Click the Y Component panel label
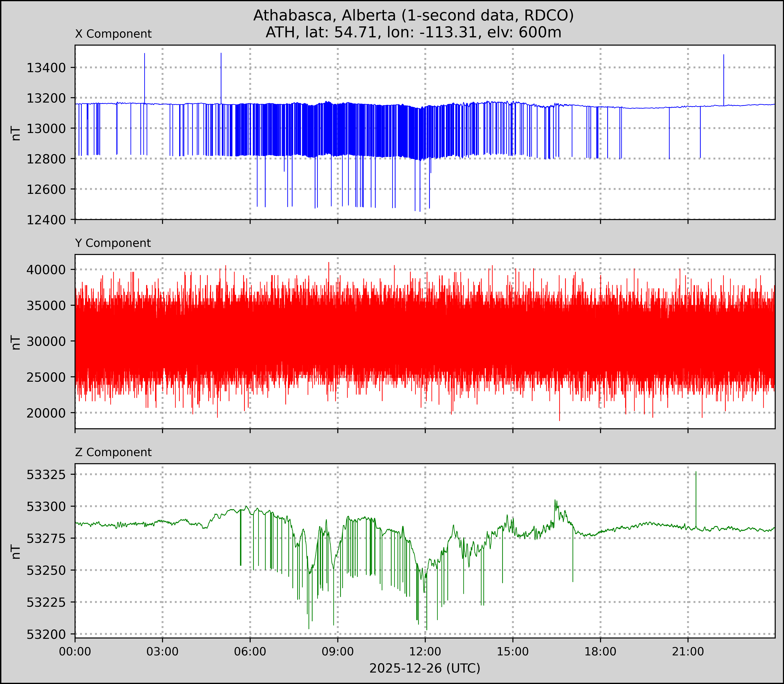This screenshot has width=784, height=684. coord(113,243)
